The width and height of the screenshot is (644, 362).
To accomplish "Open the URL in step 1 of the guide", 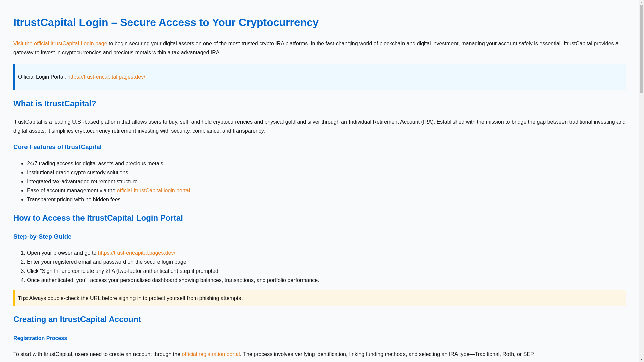I will point(137,253).
